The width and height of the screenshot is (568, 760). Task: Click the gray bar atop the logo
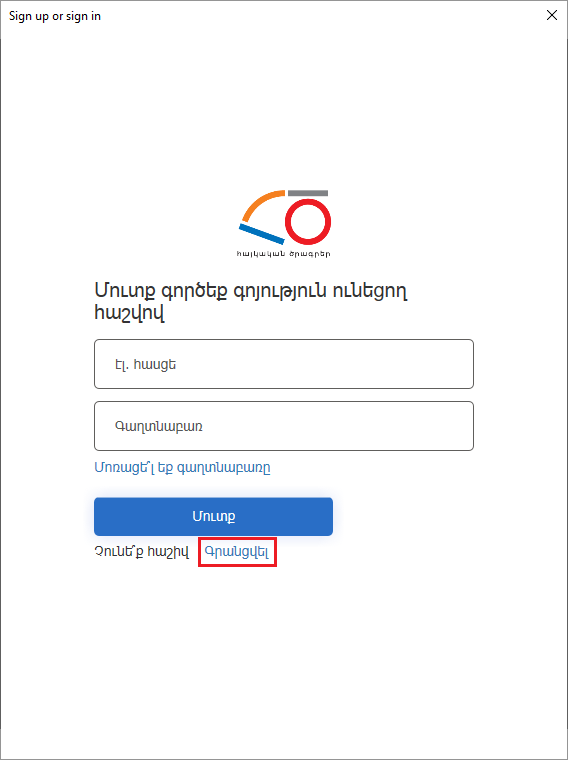308,193
